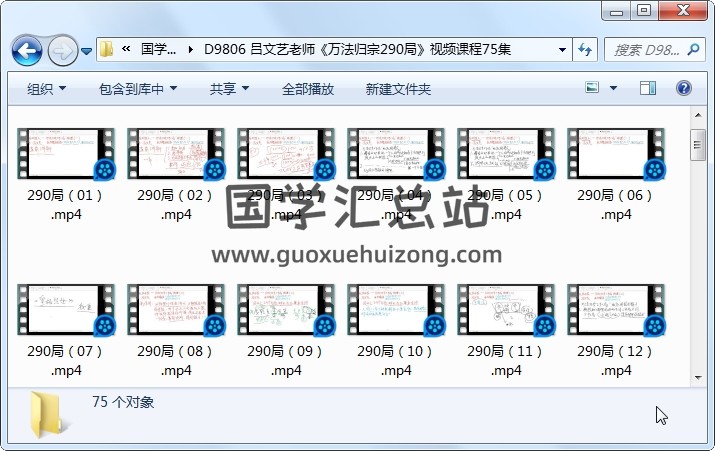Select video file 290局（01）.mp4
This screenshot has height=451, width=715.
tap(66, 175)
